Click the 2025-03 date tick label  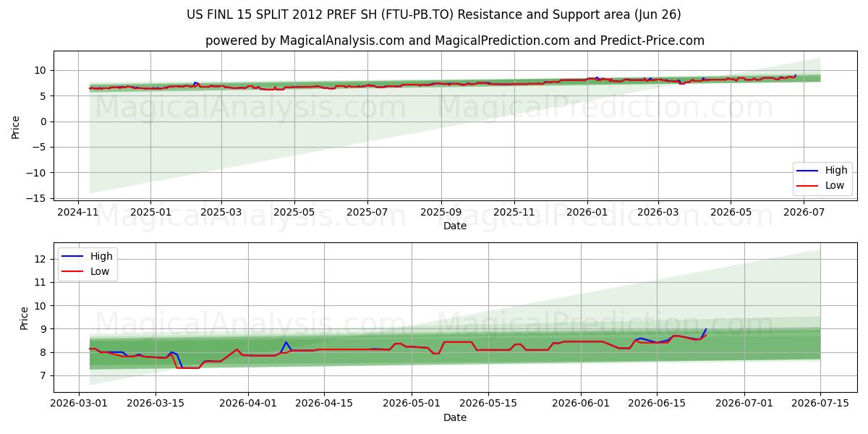221,213
